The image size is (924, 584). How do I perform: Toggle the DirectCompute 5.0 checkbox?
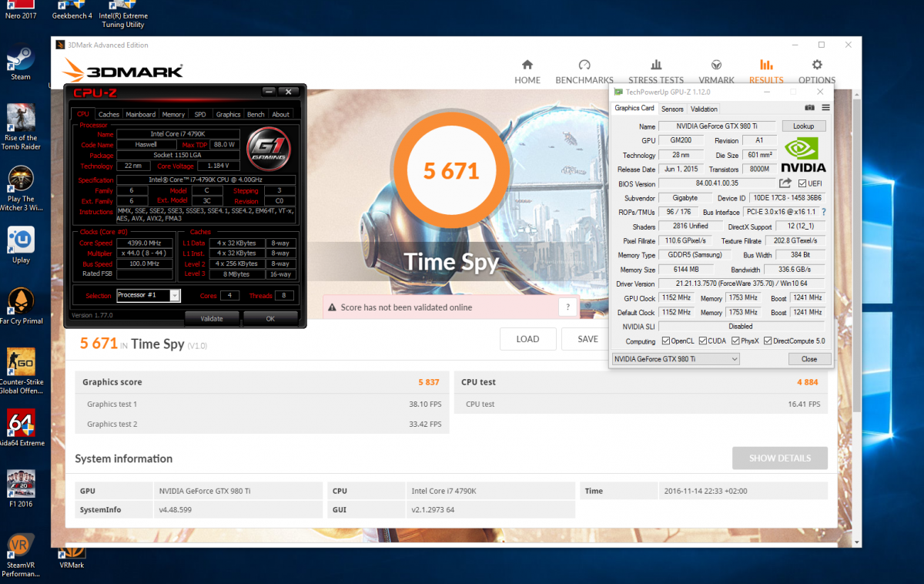(768, 341)
